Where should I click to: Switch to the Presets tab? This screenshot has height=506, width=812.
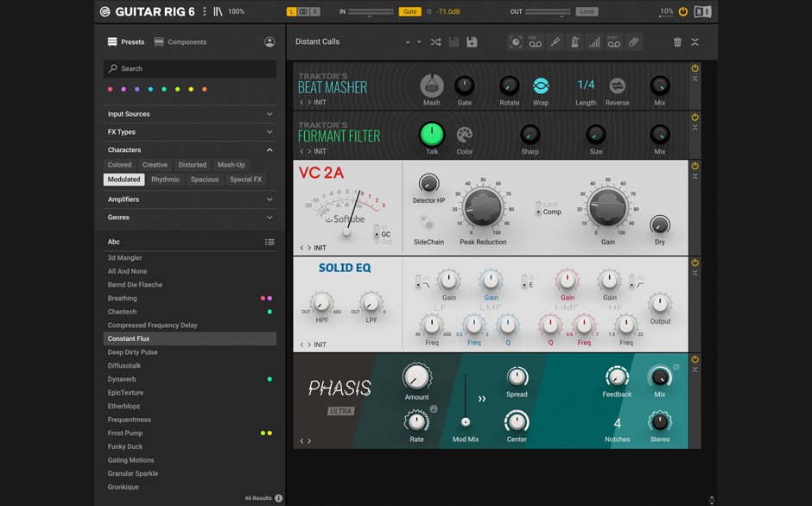(126, 42)
